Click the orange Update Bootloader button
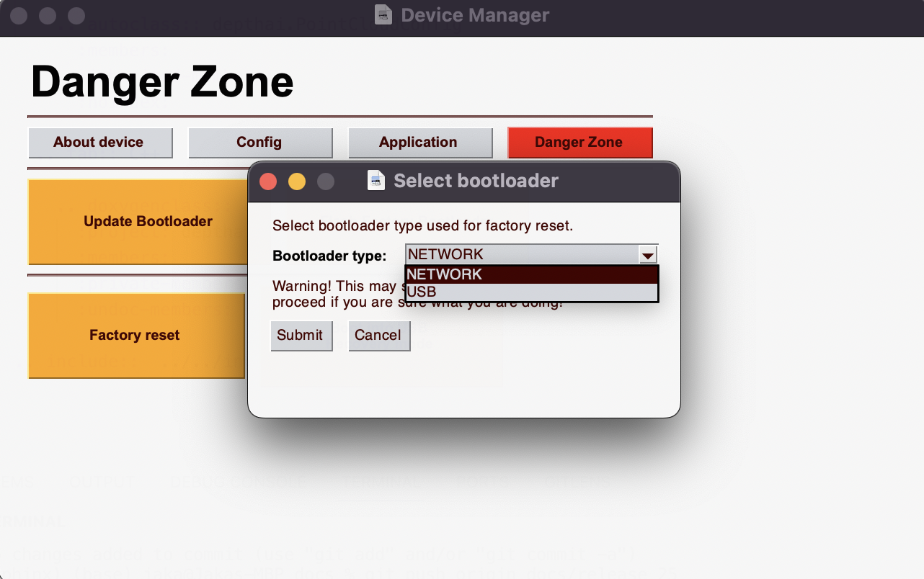Viewport: 924px width, 579px height. click(137, 222)
